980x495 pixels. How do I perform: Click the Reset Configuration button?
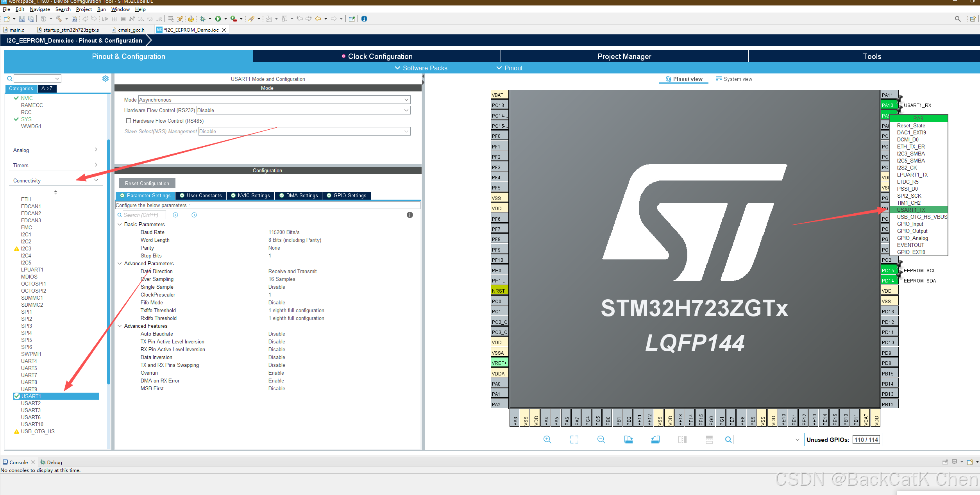pyautogui.click(x=147, y=183)
